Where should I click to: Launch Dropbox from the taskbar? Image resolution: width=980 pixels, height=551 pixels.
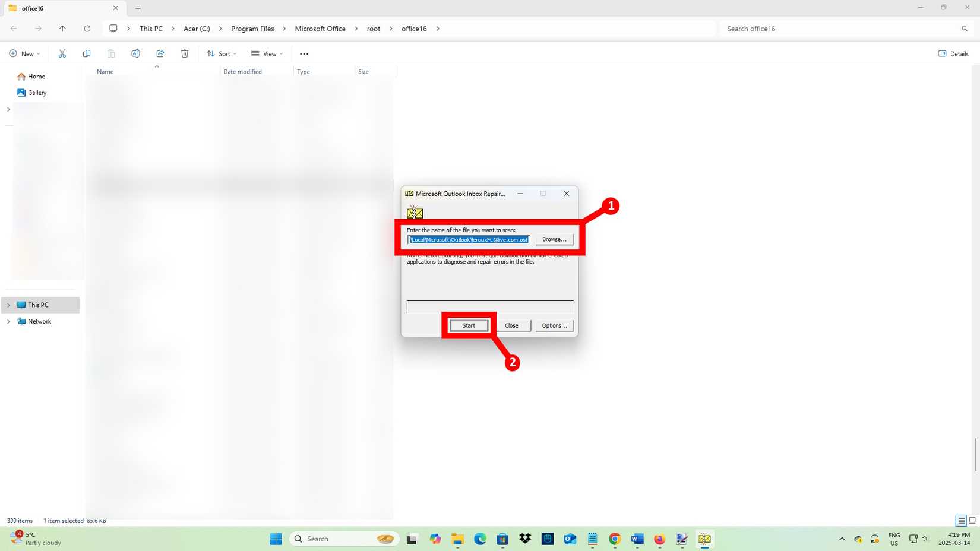click(x=525, y=539)
